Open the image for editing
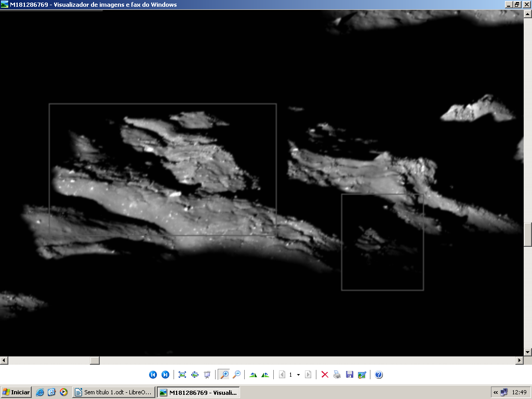 click(x=362, y=375)
